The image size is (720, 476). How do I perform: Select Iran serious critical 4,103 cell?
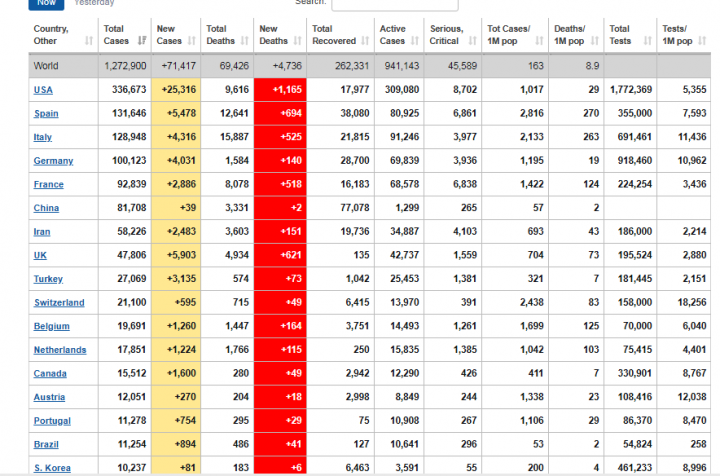[453, 231]
